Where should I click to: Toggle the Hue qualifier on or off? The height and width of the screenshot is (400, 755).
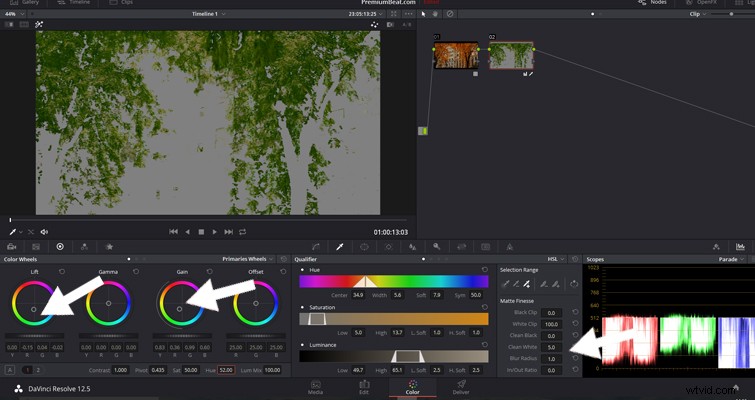302,270
